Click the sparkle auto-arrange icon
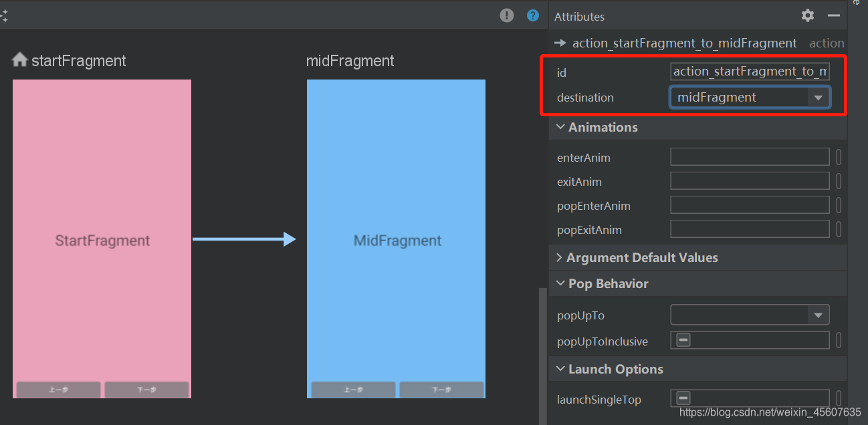868x425 pixels. coord(3,16)
